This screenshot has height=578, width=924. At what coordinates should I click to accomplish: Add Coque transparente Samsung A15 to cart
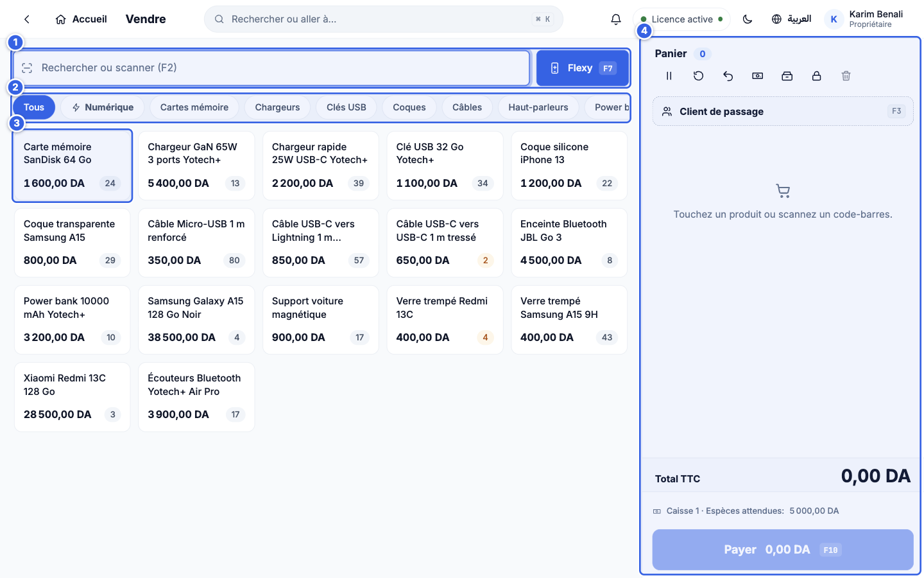click(x=72, y=243)
